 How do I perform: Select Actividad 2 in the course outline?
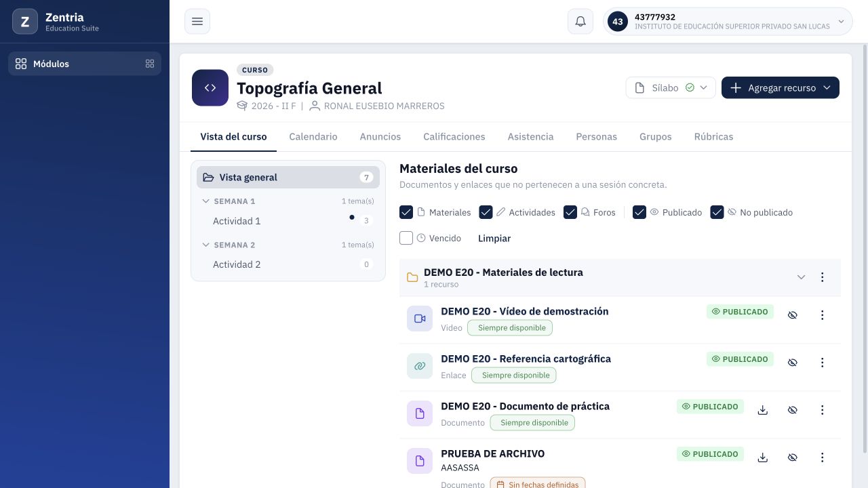288,264
